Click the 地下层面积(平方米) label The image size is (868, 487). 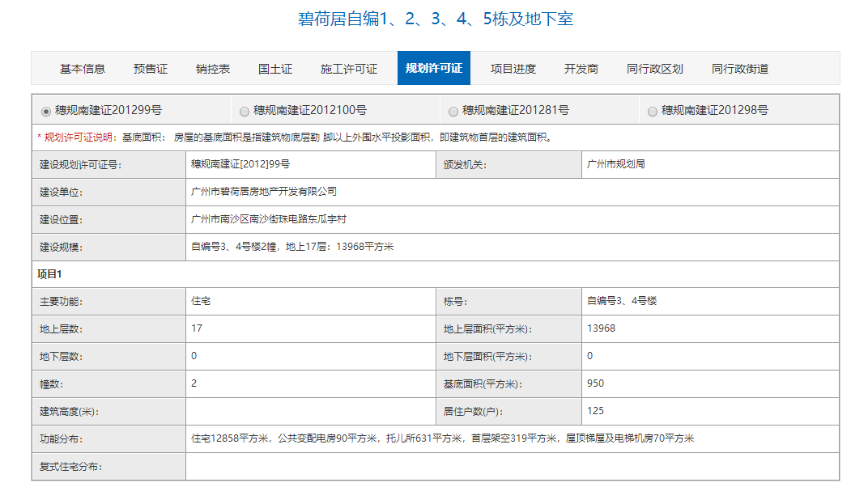[487, 357]
